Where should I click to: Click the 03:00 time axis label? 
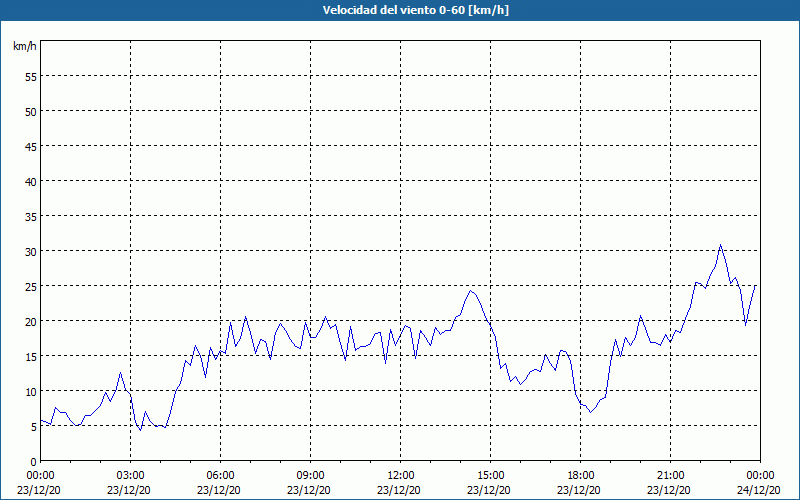click(131, 476)
